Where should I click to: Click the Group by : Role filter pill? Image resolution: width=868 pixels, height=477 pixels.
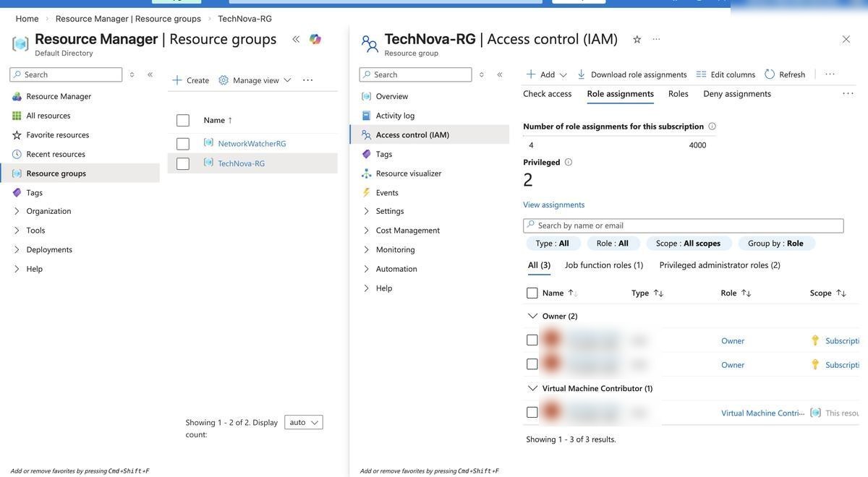click(x=776, y=244)
